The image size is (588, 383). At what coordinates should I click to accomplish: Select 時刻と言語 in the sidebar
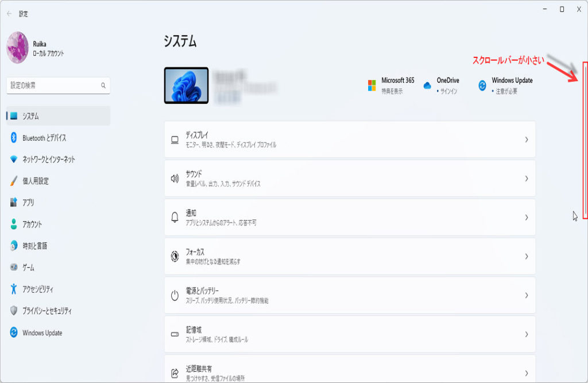point(34,246)
